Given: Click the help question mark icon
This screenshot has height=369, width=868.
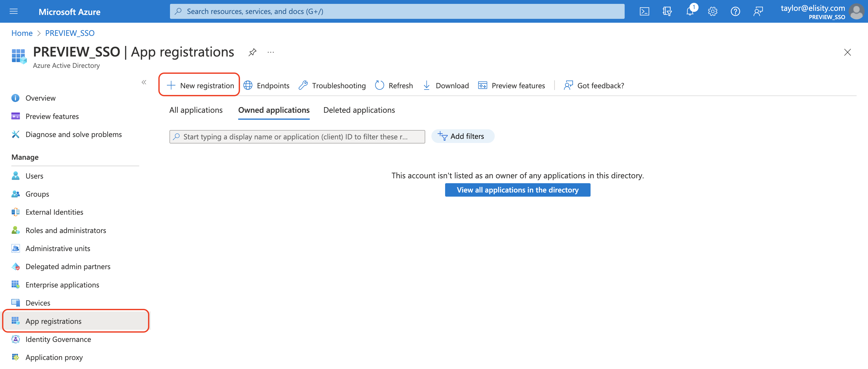Looking at the screenshot, I should pos(735,12).
